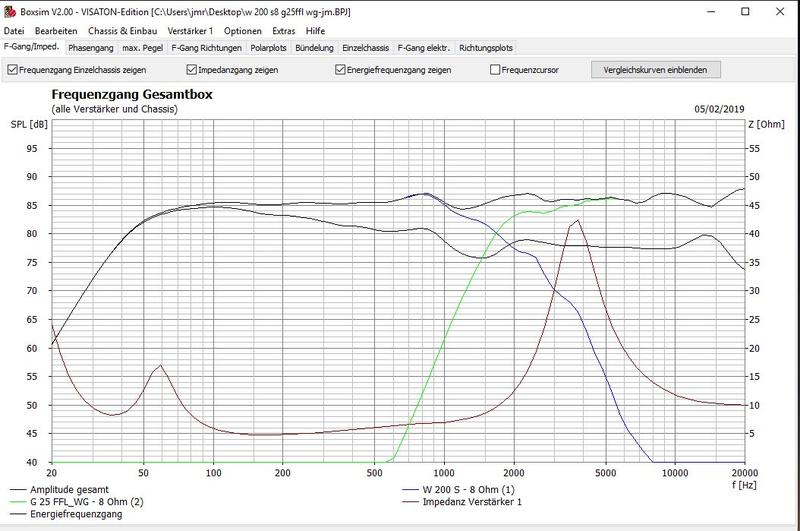Open the Extras menu

pyautogui.click(x=284, y=31)
